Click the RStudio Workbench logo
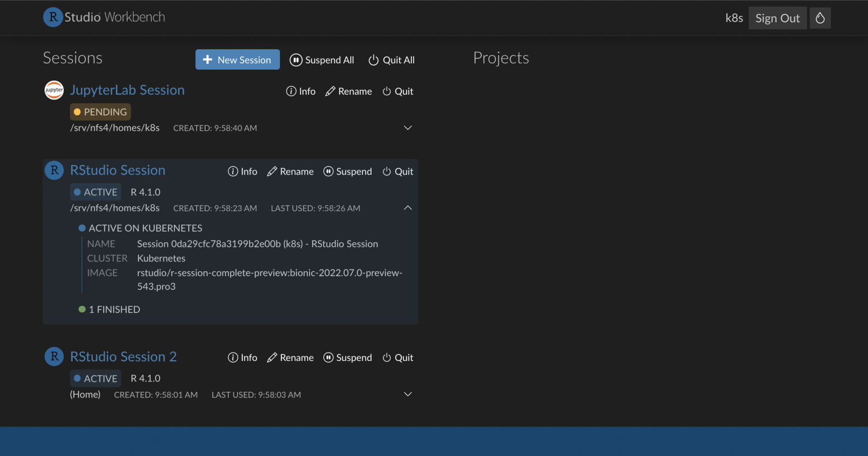The width and height of the screenshot is (868, 456). tap(104, 17)
